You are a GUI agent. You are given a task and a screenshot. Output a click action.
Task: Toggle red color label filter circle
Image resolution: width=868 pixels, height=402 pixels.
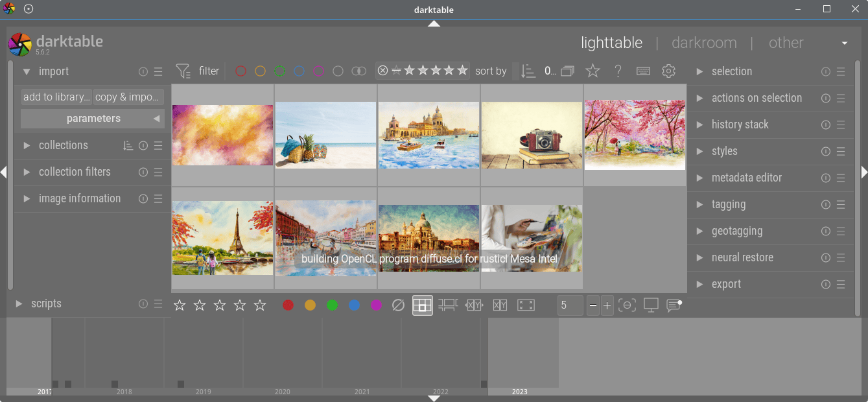[x=240, y=71]
